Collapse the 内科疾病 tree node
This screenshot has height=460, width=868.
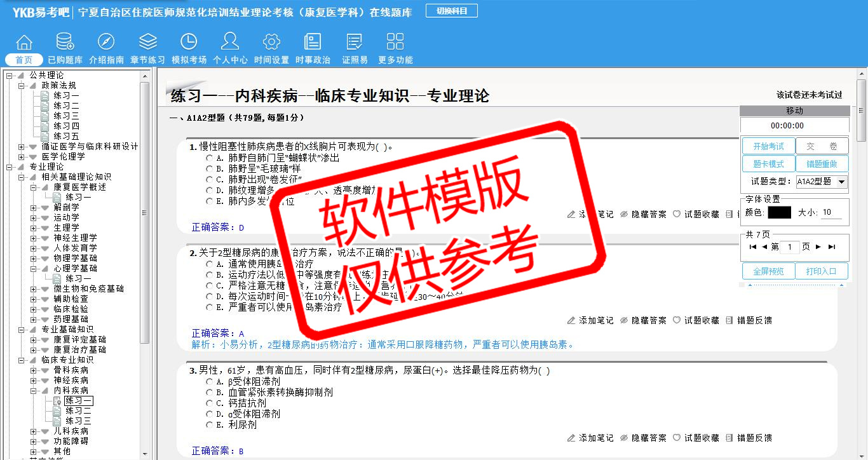34,390
